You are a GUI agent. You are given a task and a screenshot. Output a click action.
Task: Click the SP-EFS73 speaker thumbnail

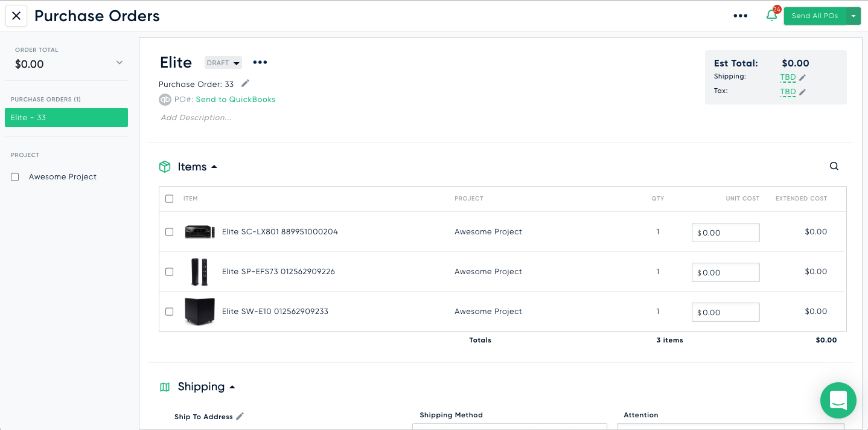(199, 272)
